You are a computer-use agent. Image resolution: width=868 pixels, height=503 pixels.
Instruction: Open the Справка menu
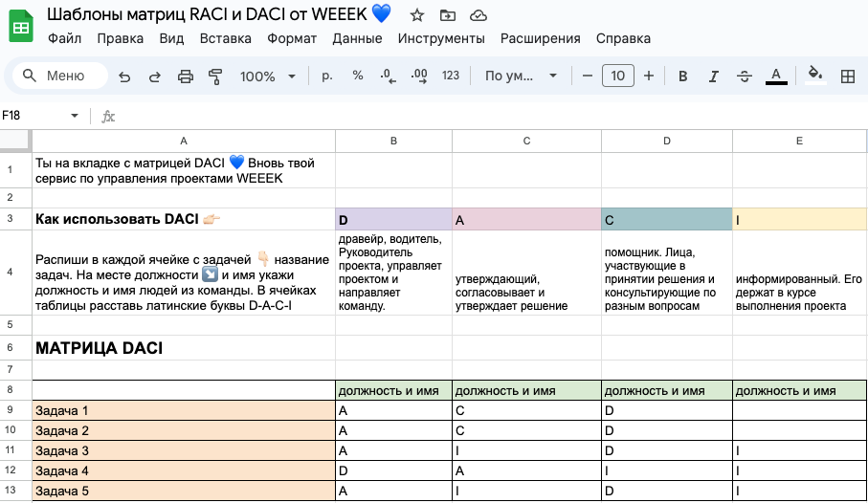coord(623,39)
